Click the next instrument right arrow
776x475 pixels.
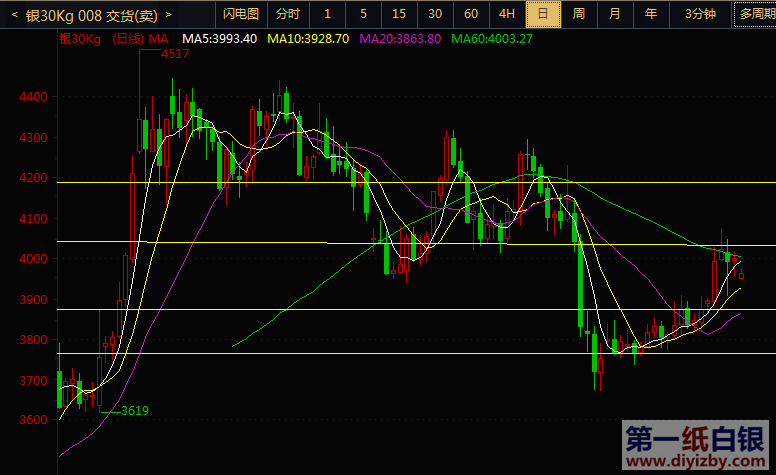tap(168, 15)
